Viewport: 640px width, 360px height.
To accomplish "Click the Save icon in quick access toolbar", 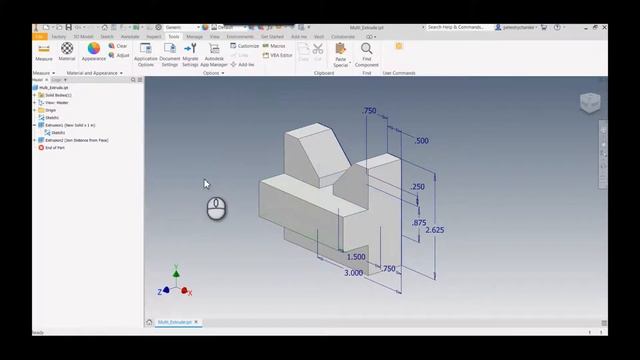I will click(x=69, y=27).
